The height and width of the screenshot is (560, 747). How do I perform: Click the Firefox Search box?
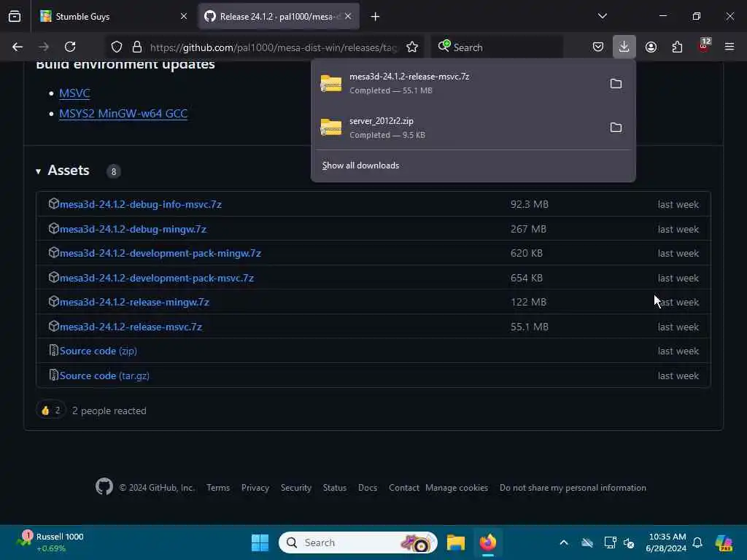pos(498,47)
